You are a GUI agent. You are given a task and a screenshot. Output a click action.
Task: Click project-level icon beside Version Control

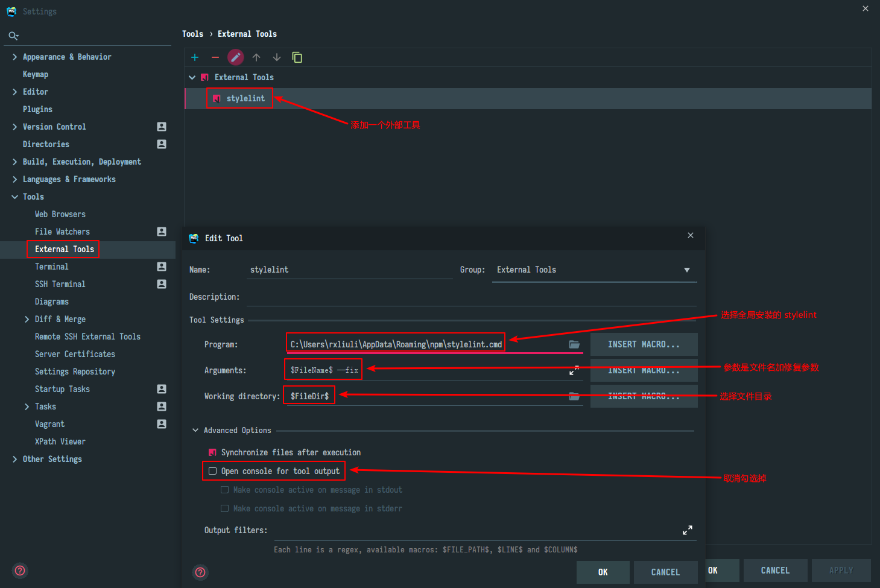[162, 127]
